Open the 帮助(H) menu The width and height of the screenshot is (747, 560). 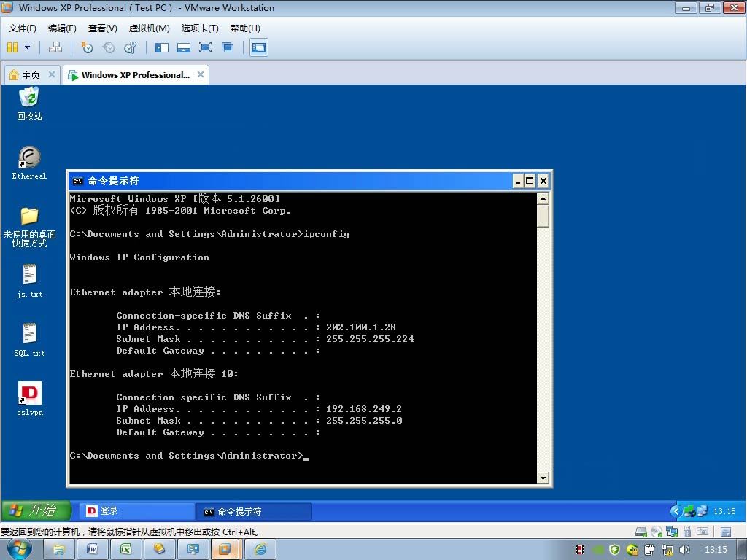[245, 28]
